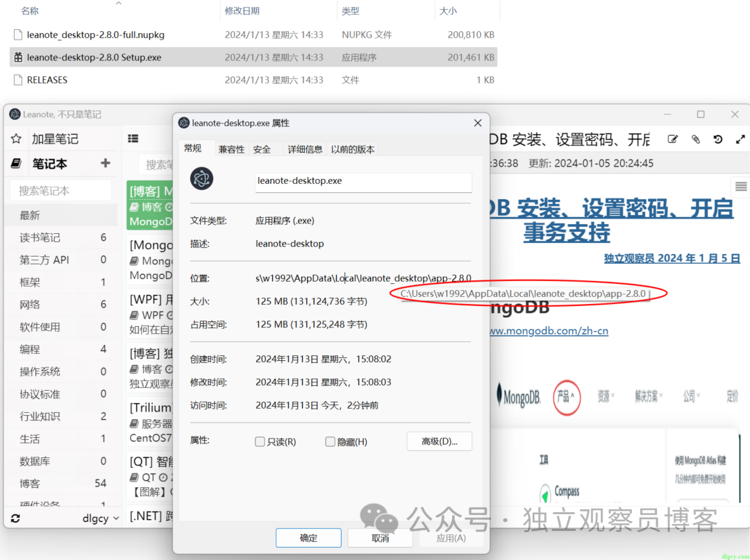Click the 搜索笔记本 search field
Screen dimensions: 750x560
[60, 191]
